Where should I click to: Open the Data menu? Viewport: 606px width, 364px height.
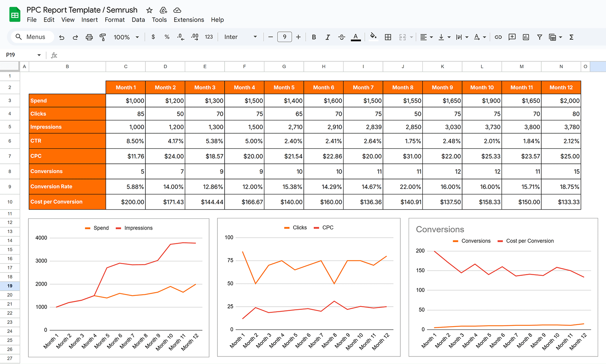(x=138, y=20)
